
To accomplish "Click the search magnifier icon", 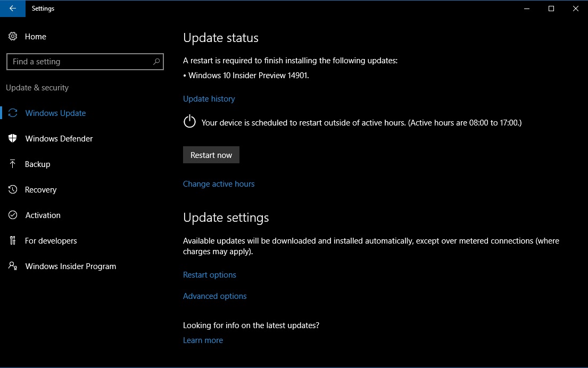I will 156,62.
